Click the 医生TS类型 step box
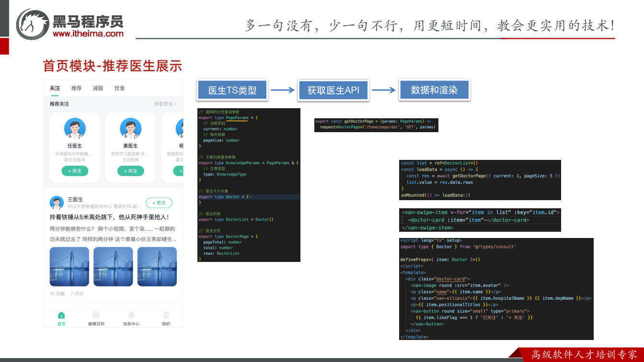Viewport: 644px width, 362px height. click(x=232, y=90)
